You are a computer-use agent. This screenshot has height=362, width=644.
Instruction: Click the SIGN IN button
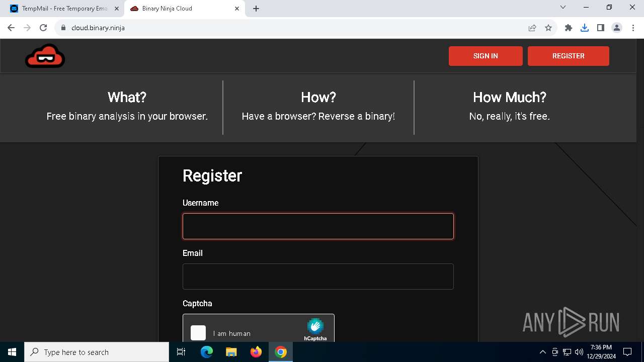click(x=486, y=56)
